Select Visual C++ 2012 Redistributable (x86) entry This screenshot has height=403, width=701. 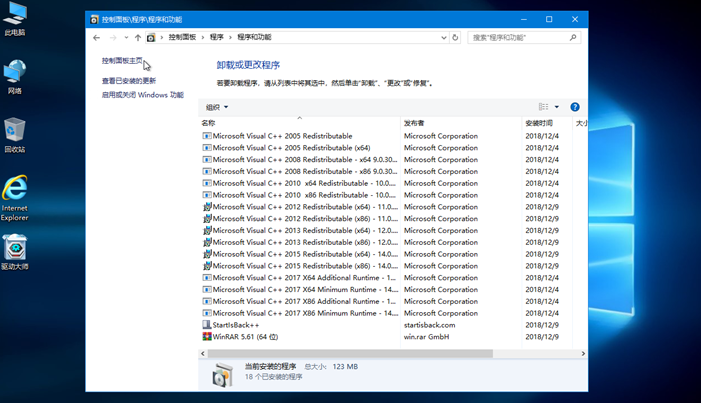point(305,219)
